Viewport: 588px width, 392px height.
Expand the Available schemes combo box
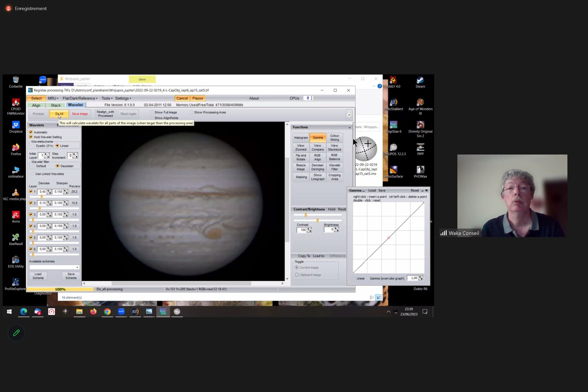click(55, 267)
